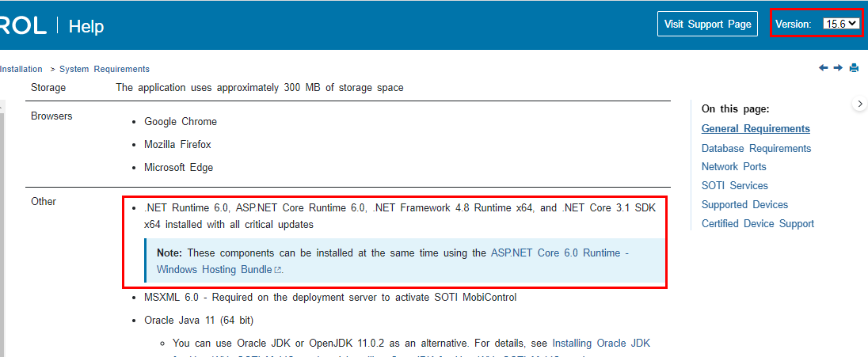Click the Help header title

coord(86,26)
